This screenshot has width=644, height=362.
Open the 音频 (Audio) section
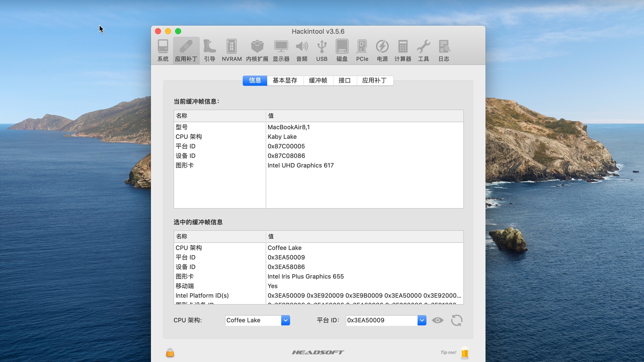click(302, 50)
